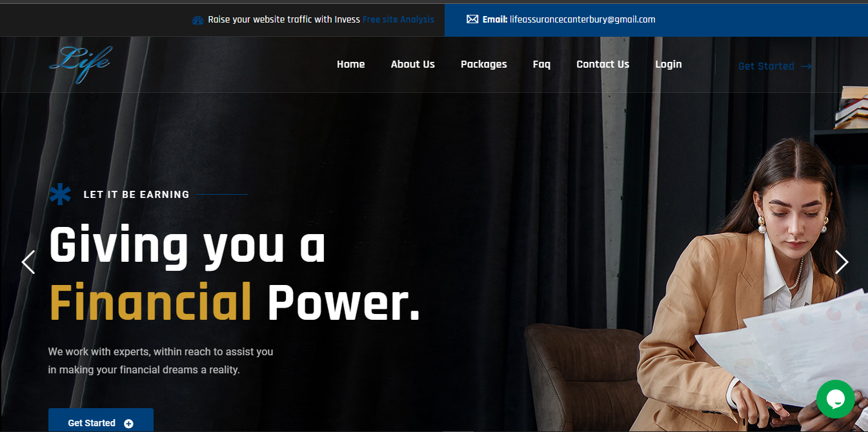Viewport: 868px width, 432px height.
Task: Open the Home menu item
Action: tap(350, 64)
